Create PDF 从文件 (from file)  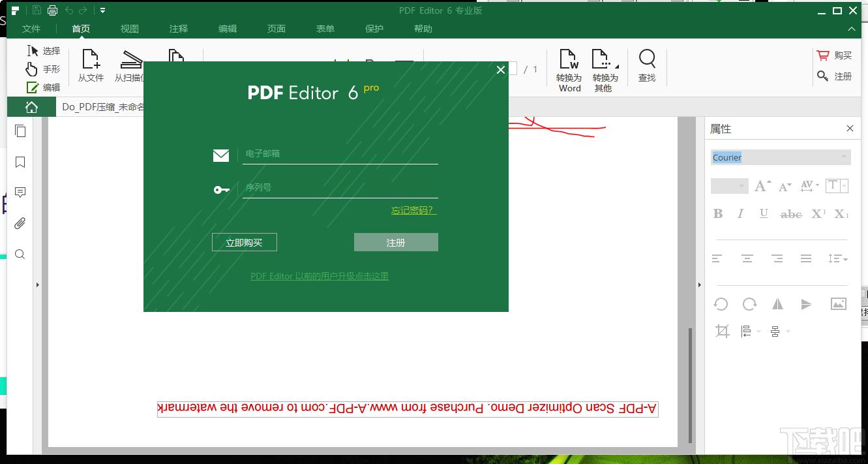(91, 65)
